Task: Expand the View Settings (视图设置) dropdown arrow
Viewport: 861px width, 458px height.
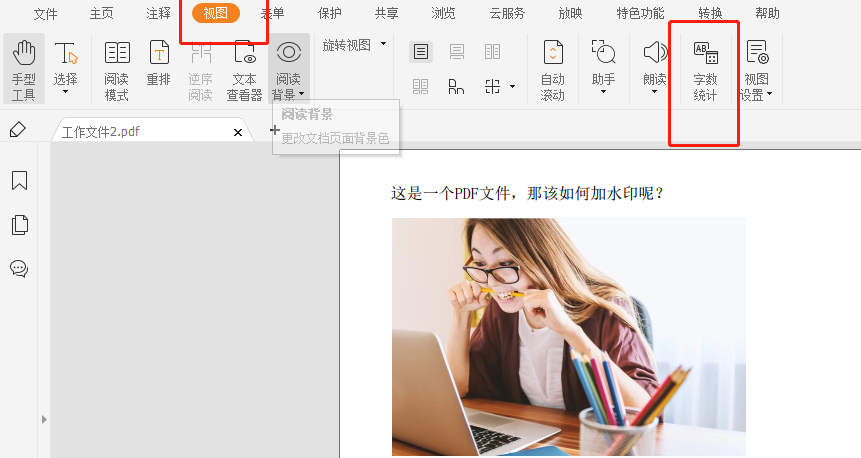Action: pyautogui.click(x=769, y=94)
